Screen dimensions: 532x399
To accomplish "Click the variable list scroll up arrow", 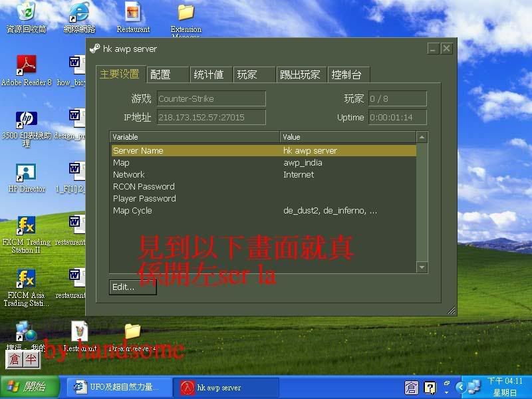I will 422,137.
